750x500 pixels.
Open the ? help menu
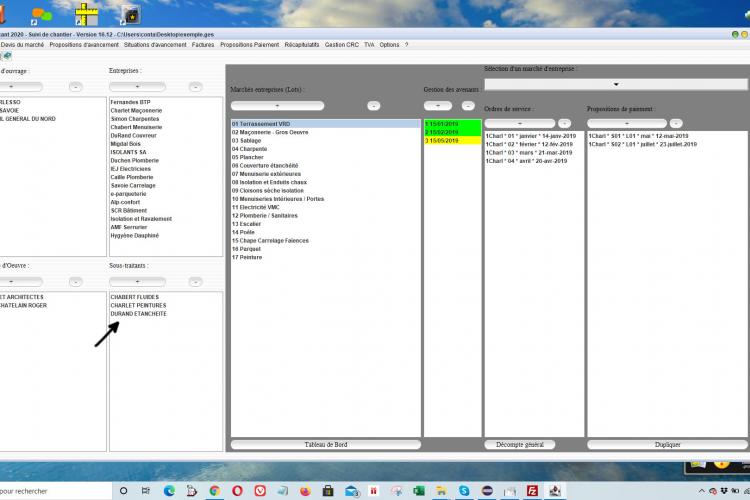pyautogui.click(x=406, y=44)
